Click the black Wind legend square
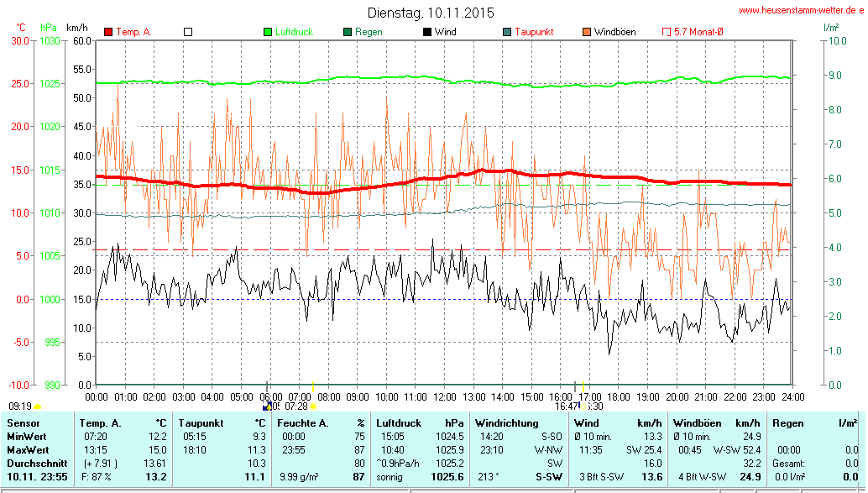The image size is (868, 493). tap(427, 32)
